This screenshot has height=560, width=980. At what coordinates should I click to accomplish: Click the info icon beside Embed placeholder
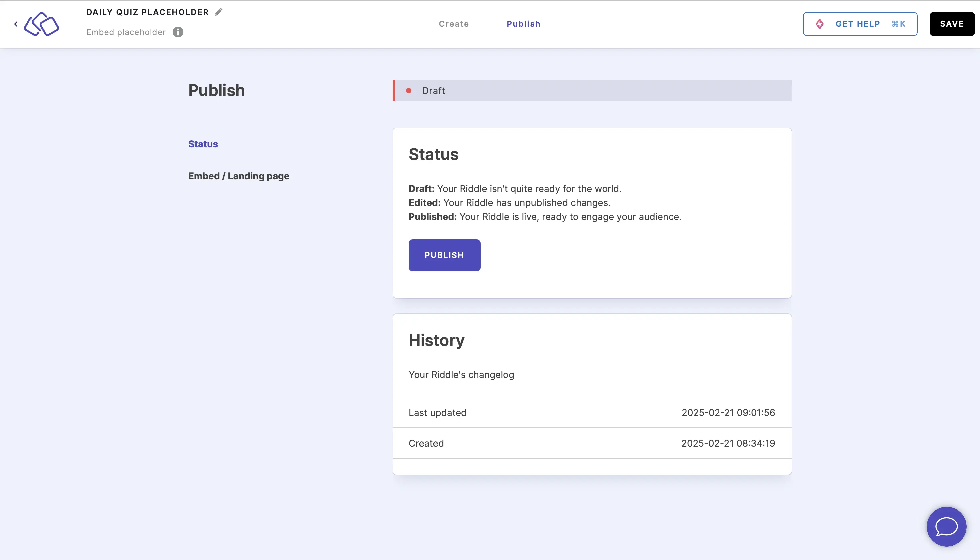coord(178,32)
